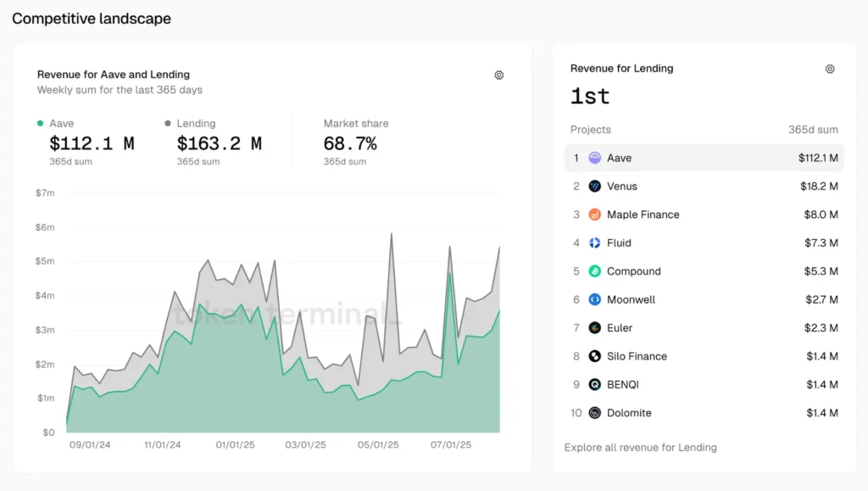Click the $4m y-axis label
Screen dimensions: 868x491
tap(45, 296)
